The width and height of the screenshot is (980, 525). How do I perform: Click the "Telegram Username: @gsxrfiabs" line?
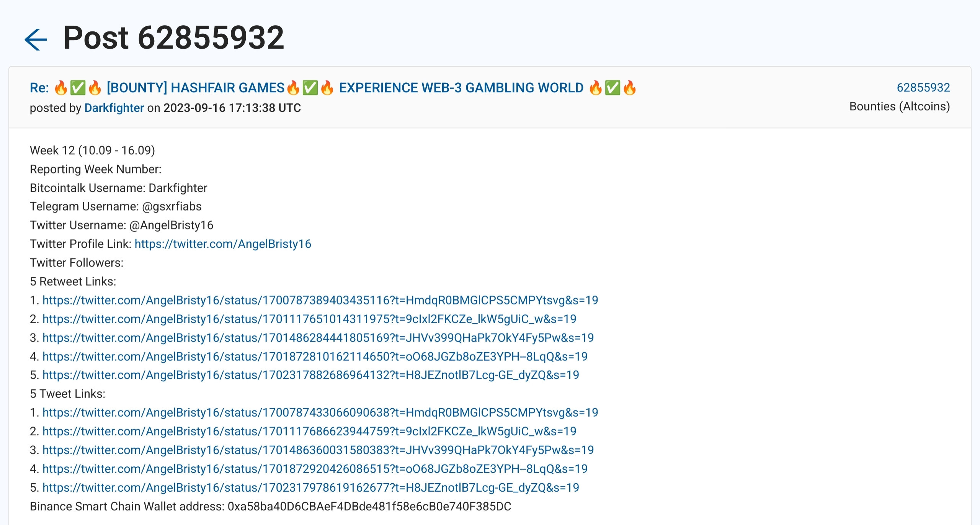[x=116, y=206]
